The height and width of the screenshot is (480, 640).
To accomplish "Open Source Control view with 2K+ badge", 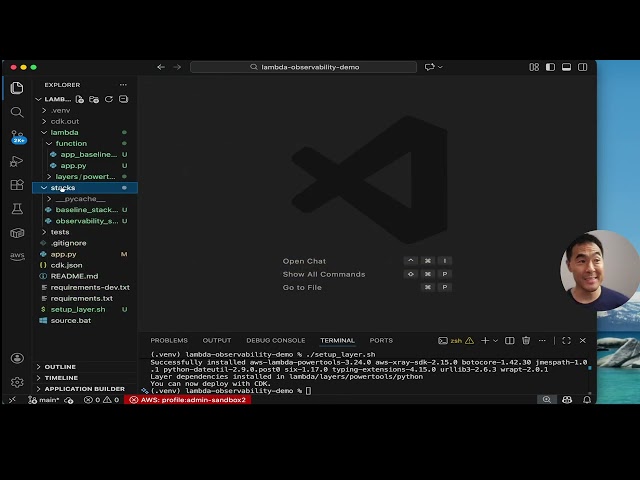I will (x=18, y=136).
